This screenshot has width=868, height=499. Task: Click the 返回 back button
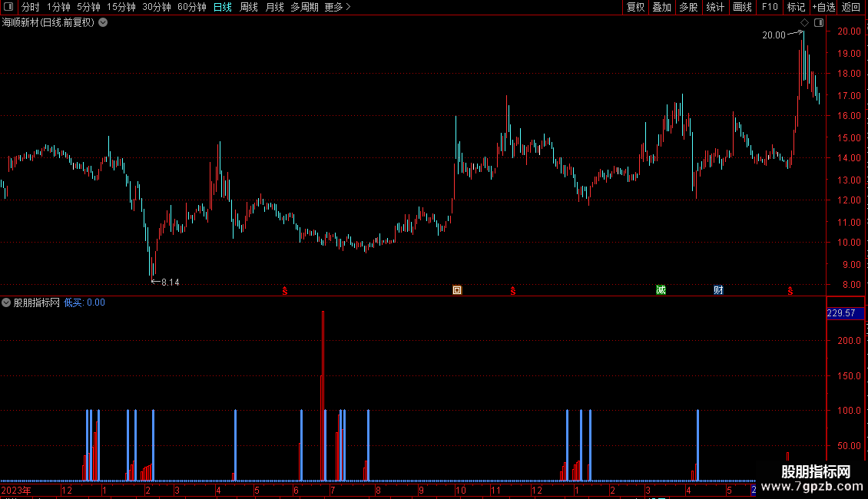(851, 7)
